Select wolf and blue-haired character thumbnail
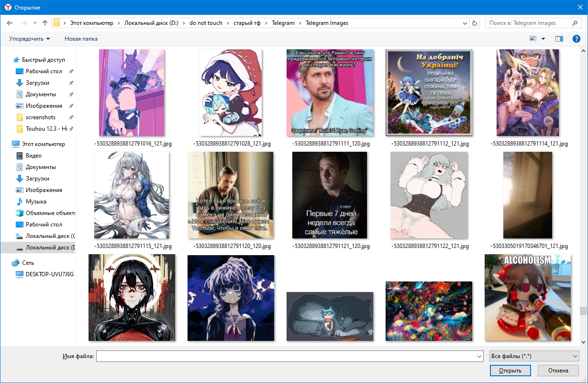This screenshot has width=588, height=383. pos(330,316)
